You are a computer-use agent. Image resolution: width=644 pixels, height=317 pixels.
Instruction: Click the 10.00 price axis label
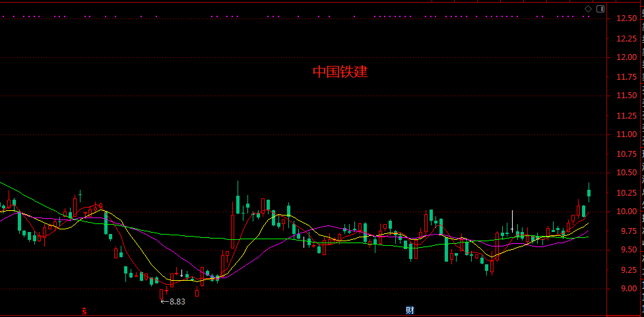click(x=626, y=212)
